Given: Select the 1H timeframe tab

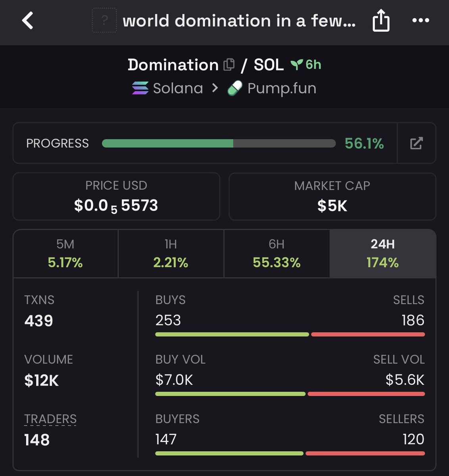Looking at the screenshot, I should 171,253.
